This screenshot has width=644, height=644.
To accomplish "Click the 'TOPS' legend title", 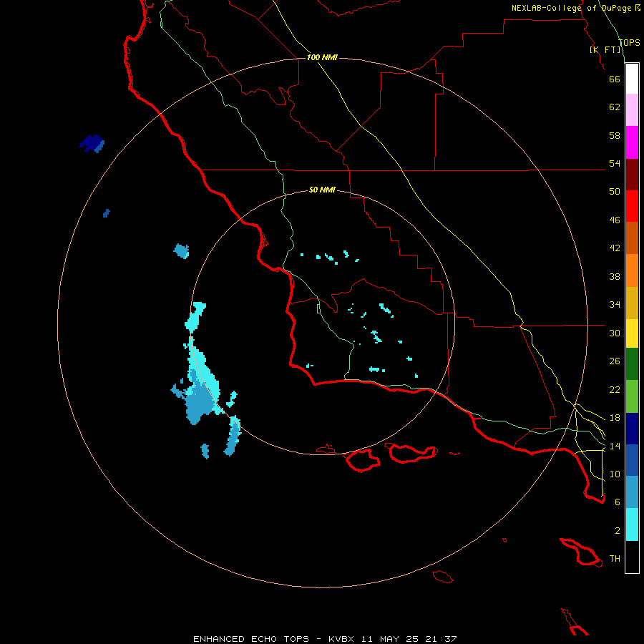I will [629, 43].
